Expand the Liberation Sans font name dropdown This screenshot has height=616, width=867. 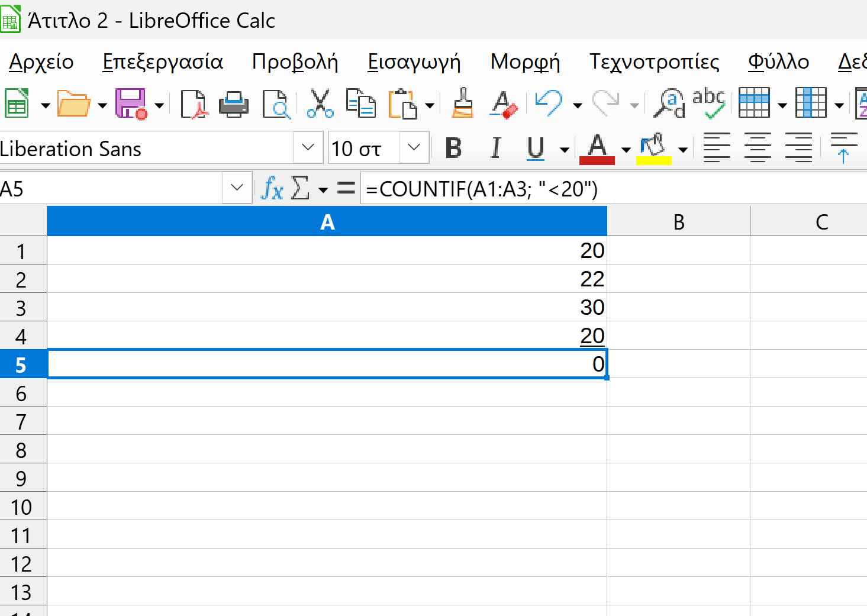[x=308, y=147]
